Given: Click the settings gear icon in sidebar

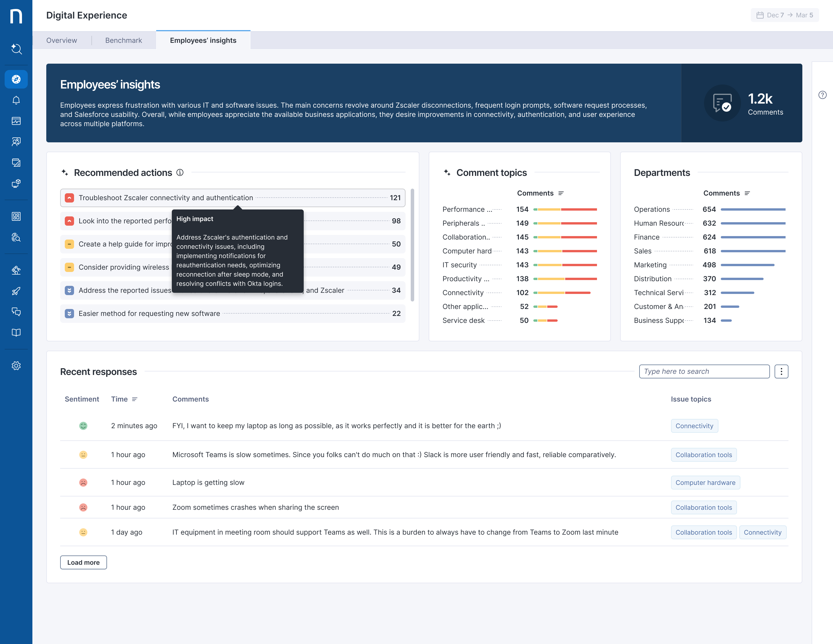Looking at the screenshot, I should [x=16, y=365].
